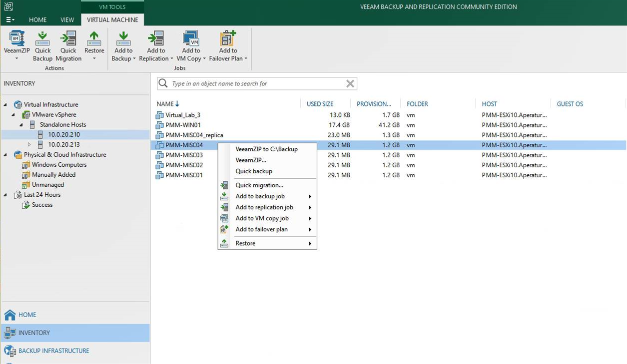Sort by the USED SIZE column header

point(320,104)
